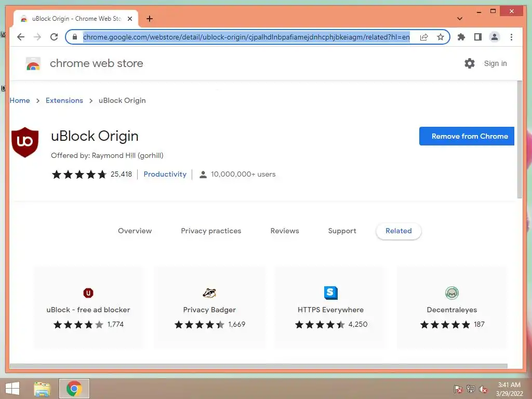Open the Extensions puzzle icon
The image size is (532, 399).
pyautogui.click(x=461, y=37)
